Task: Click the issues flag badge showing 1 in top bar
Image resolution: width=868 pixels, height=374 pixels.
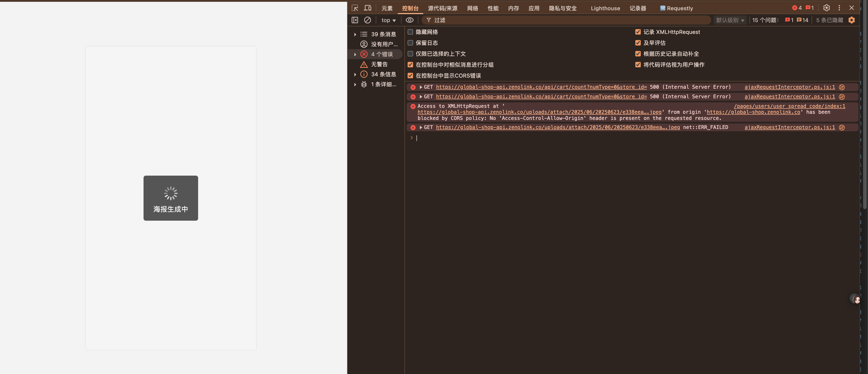Action: pyautogui.click(x=810, y=8)
